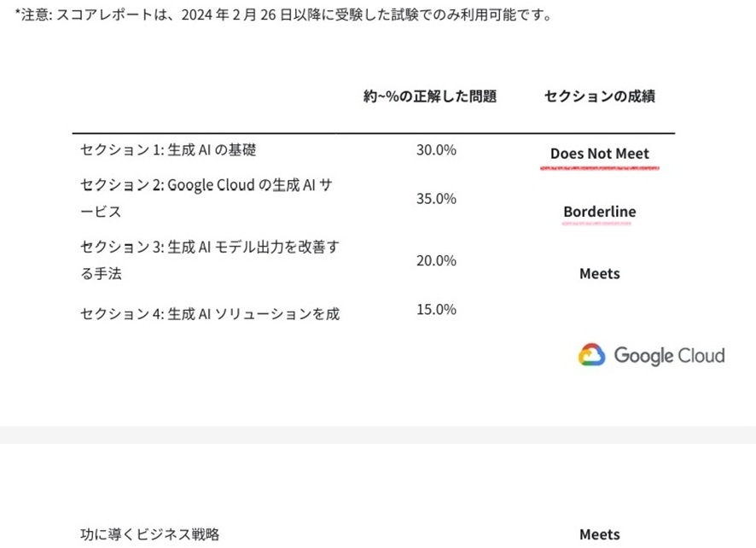
Task: Click the "Does Not Meet" result
Action: [x=599, y=154]
